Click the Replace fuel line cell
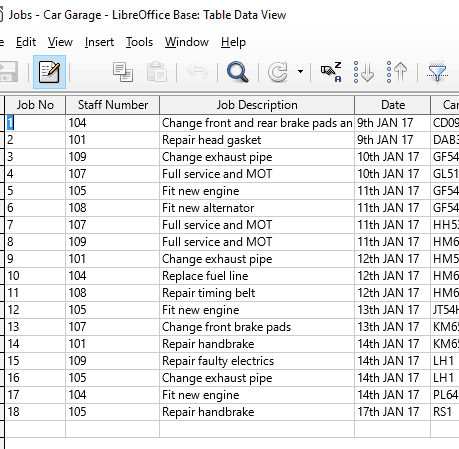This screenshot has width=459, height=449. tap(257, 276)
